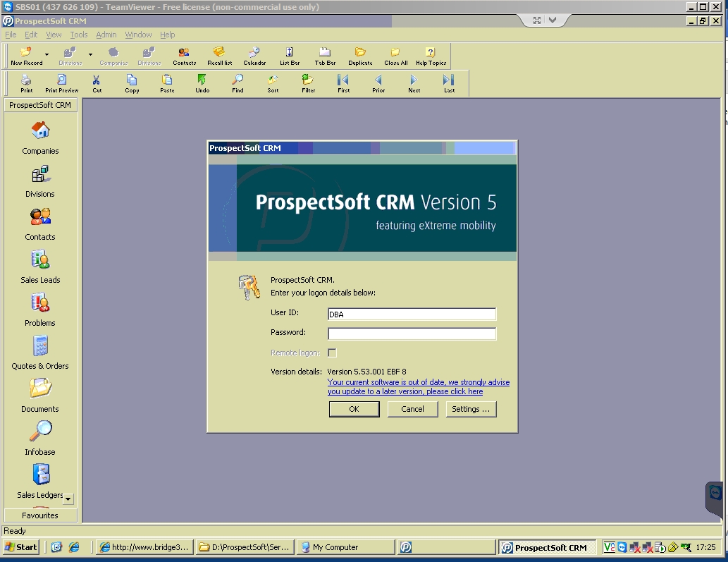Switch to the http://www.bridge3 taskbar item
Viewport: 728px width, 562px height.
(x=145, y=547)
